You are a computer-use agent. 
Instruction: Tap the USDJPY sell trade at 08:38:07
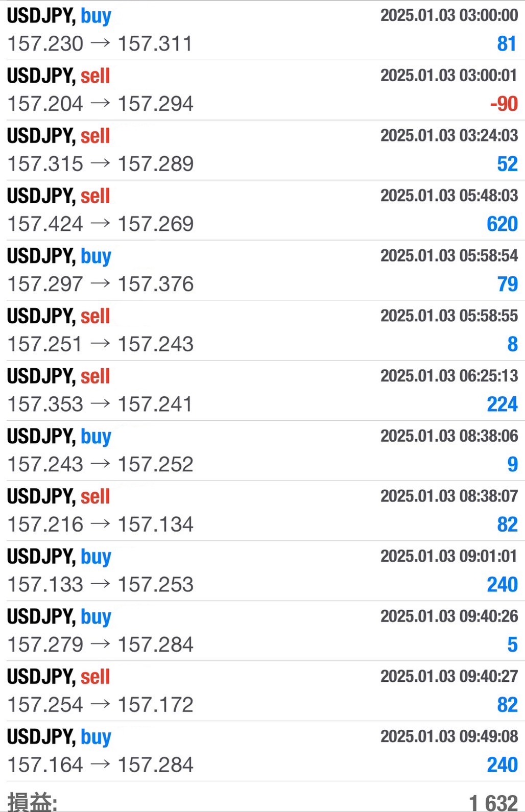coord(262,511)
